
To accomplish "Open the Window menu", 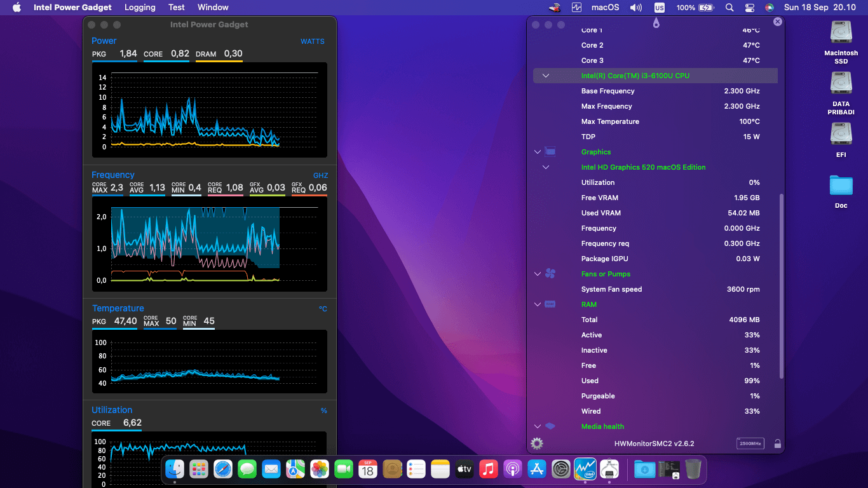I will coord(213,8).
